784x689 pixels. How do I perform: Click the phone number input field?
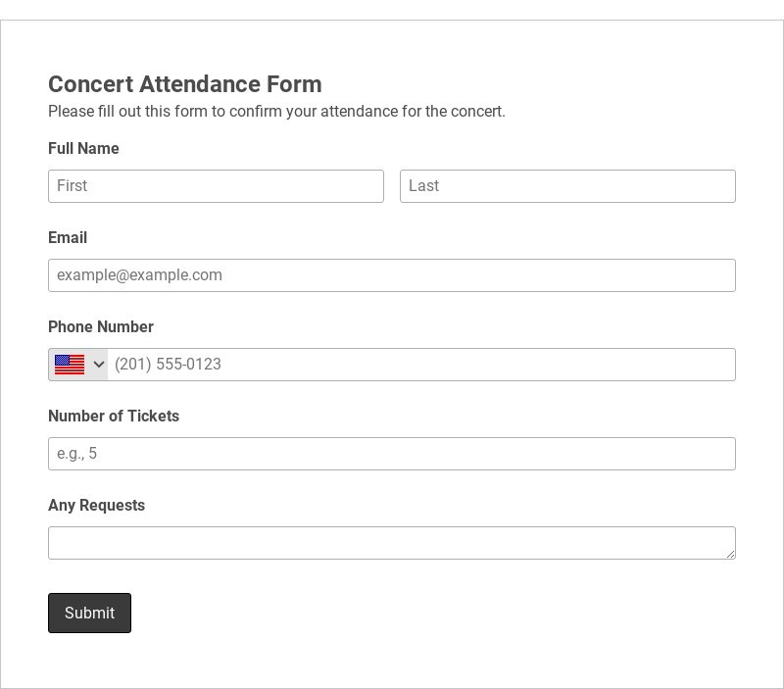coord(421,365)
